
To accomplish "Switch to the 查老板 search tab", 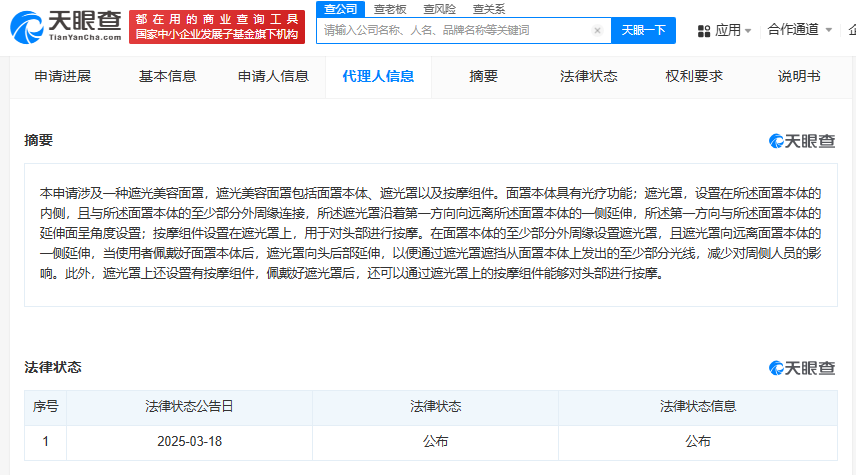I will tap(390, 9).
